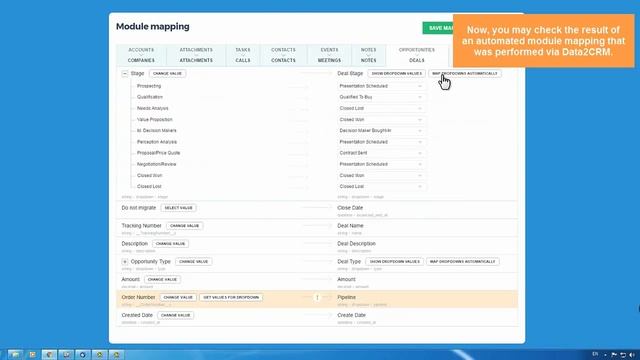The height and width of the screenshot is (360, 640).
Task: Click the flag notification icon in system tray
Action: pos(614,355)
